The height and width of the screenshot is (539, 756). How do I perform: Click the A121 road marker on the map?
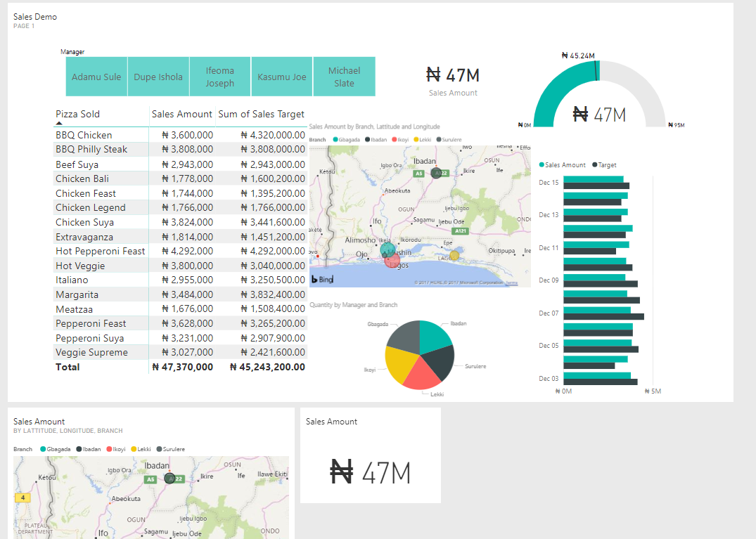click(x=460, y=230)
